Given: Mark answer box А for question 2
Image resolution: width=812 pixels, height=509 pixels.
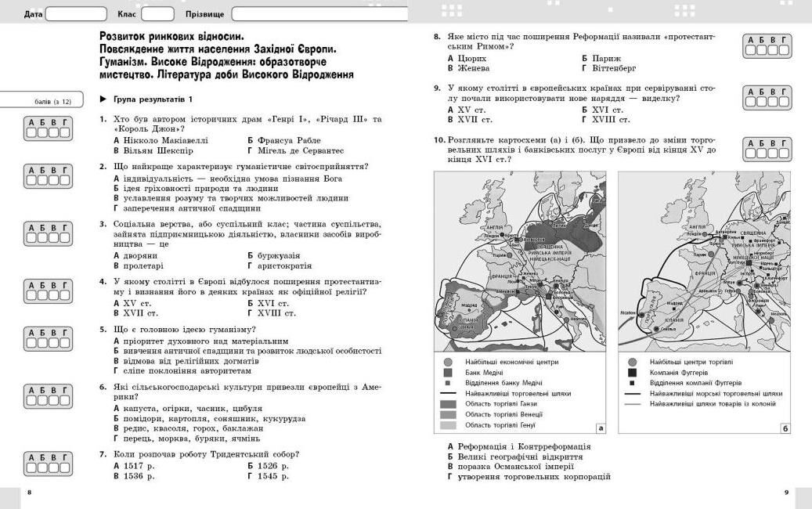Looking at the screenshot, I should (x=31, y=180).
